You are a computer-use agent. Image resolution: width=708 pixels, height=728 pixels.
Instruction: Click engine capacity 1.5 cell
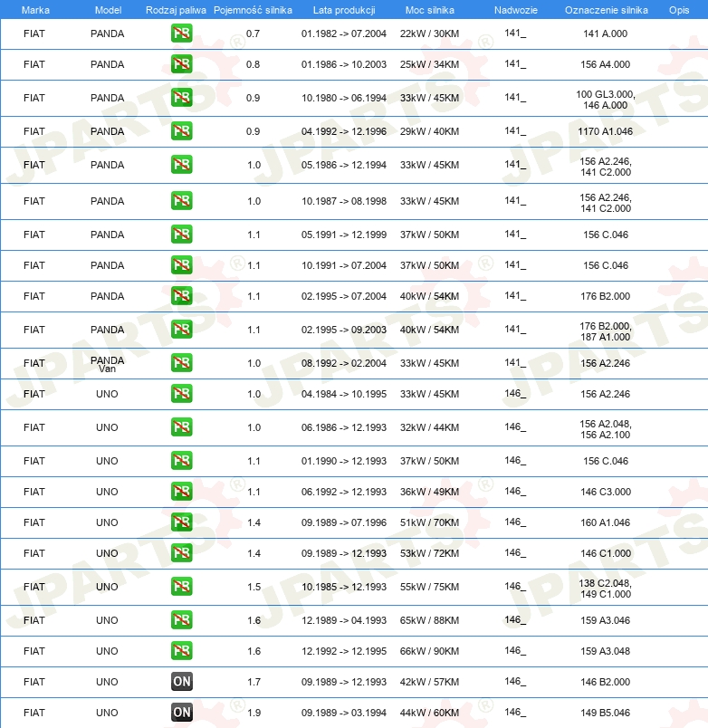click(254, 587)
